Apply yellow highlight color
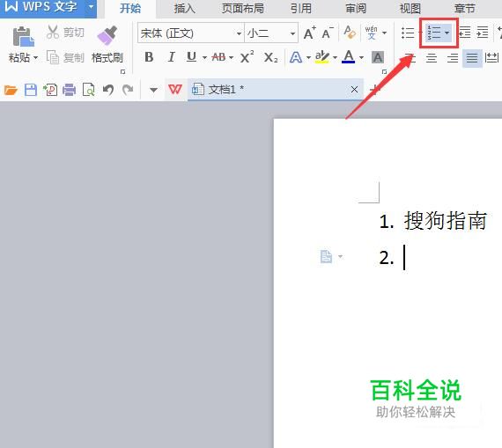This screenshot has width=502, height=448. tap(322, 57)
